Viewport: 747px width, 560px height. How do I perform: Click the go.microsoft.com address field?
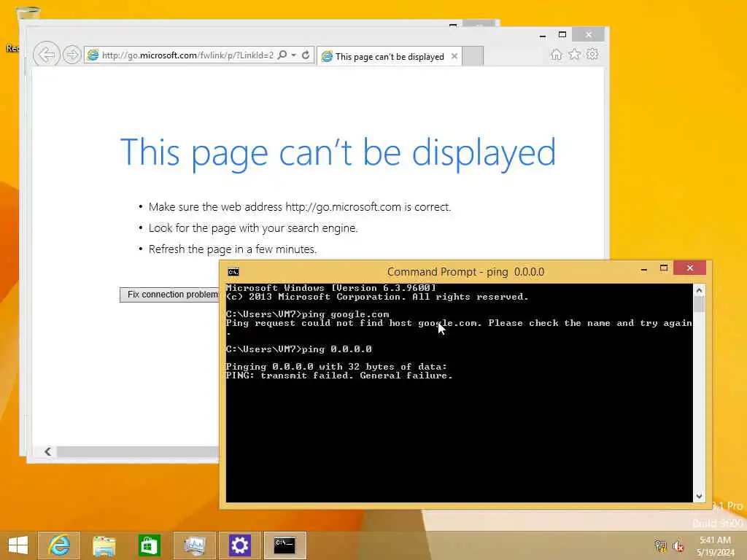pyautogui.click(x=187, y=55)
